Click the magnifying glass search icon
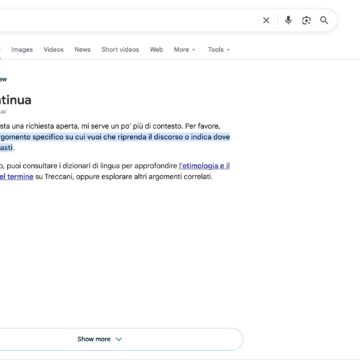Viewport: 360px width, 360px height. coord(324,20)
